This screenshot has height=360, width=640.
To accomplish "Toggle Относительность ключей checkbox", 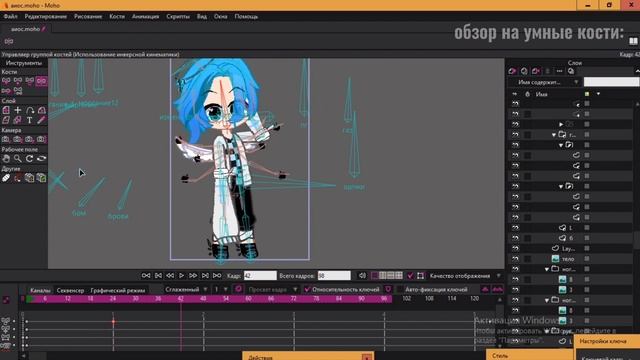I will pos(307,289).
